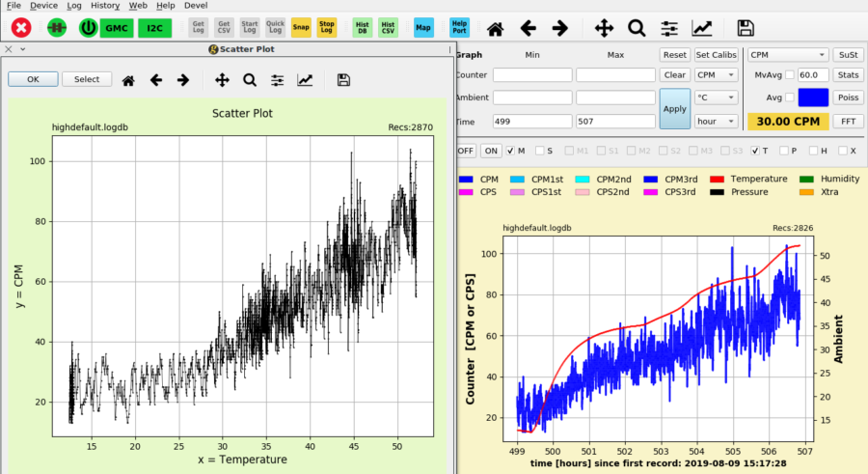The image size is (868, 474).
Task: Click the Get CSV toolbar icon
Action: click(224, 27)
